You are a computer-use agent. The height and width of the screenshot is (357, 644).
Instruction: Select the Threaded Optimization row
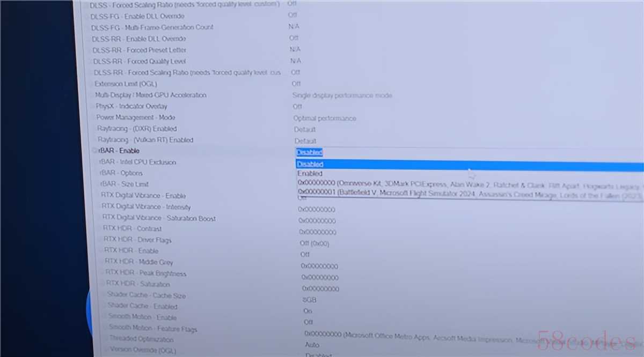pos(142,339)
